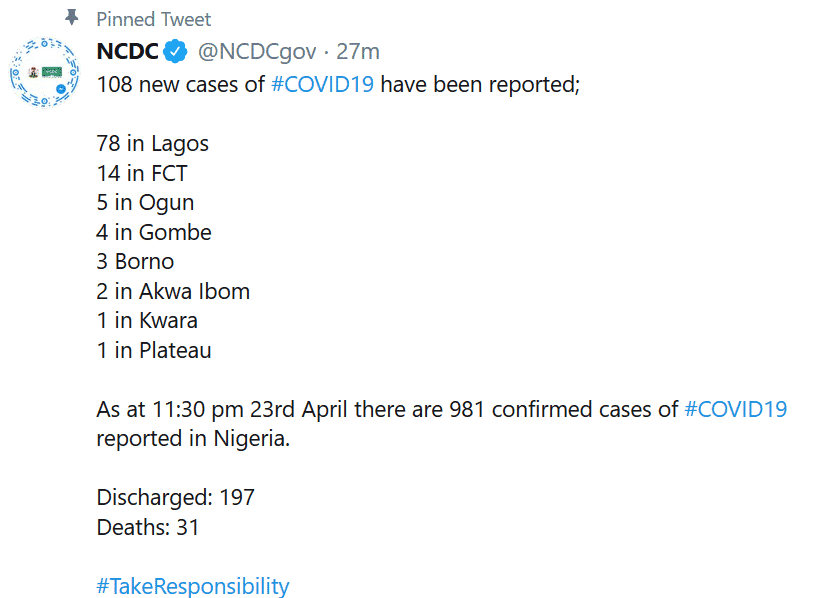The width and height of the screenshot is (821, 598).
Task: Click the 'Deaths: 31' text
Action: (x=148, y=527)
